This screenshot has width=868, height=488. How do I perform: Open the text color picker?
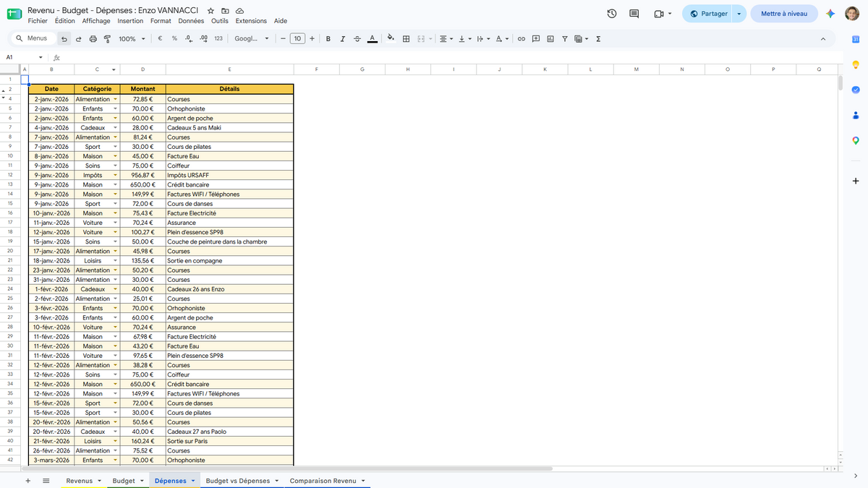(372, 39)
